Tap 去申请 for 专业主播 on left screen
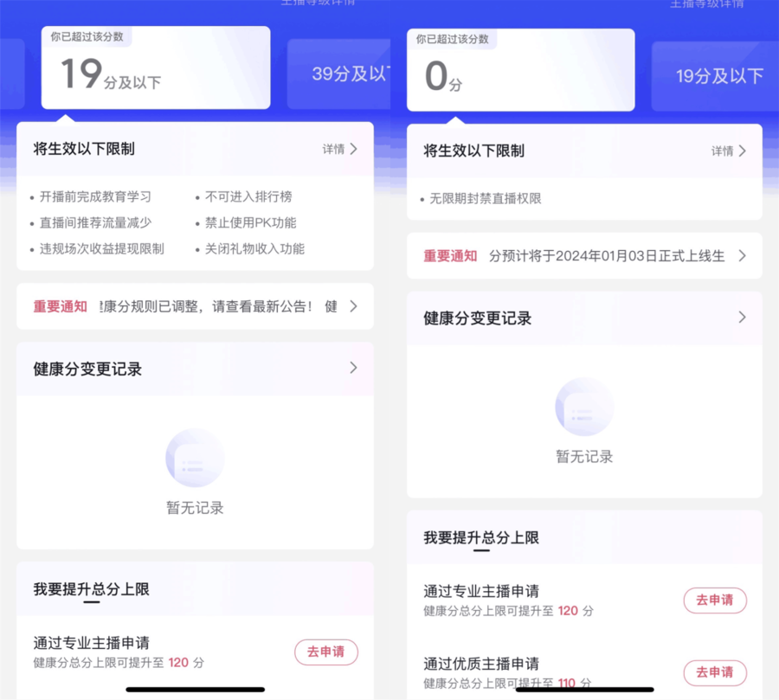 click(326, 652)
